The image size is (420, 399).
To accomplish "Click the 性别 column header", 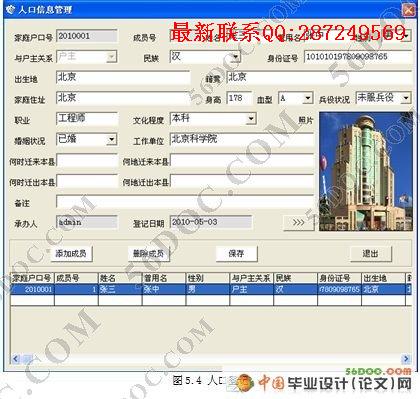I will click(208, 278).
